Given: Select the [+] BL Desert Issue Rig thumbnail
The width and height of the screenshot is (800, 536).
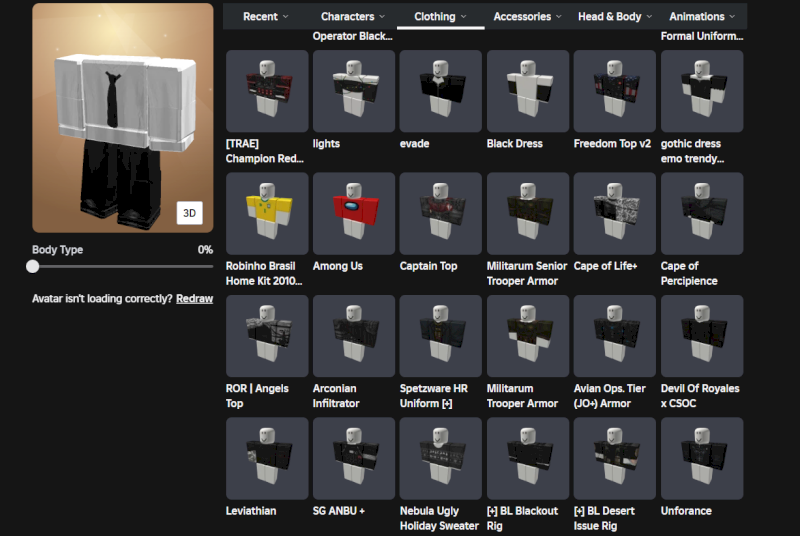Looking at the screenshot, I should point(614,458).
